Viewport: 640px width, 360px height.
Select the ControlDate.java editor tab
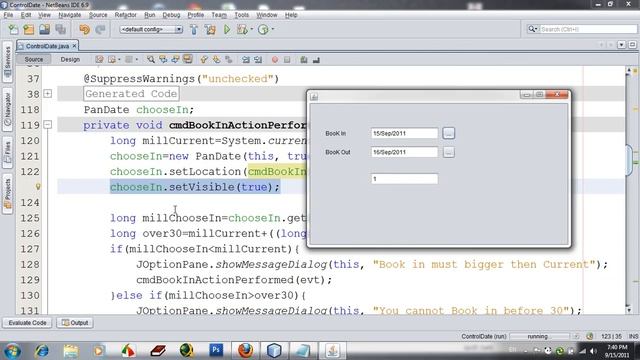pos(47,46)
